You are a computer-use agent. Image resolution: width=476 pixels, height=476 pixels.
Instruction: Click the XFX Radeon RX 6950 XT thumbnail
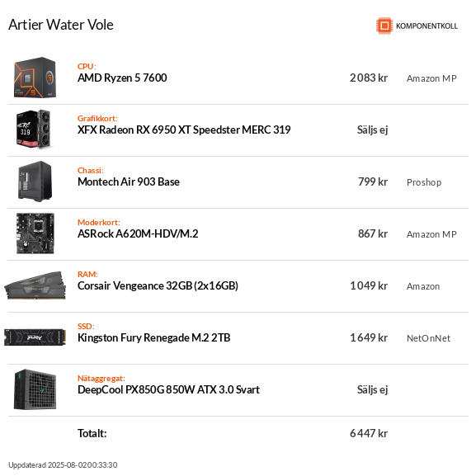click(x=34, y=130)
